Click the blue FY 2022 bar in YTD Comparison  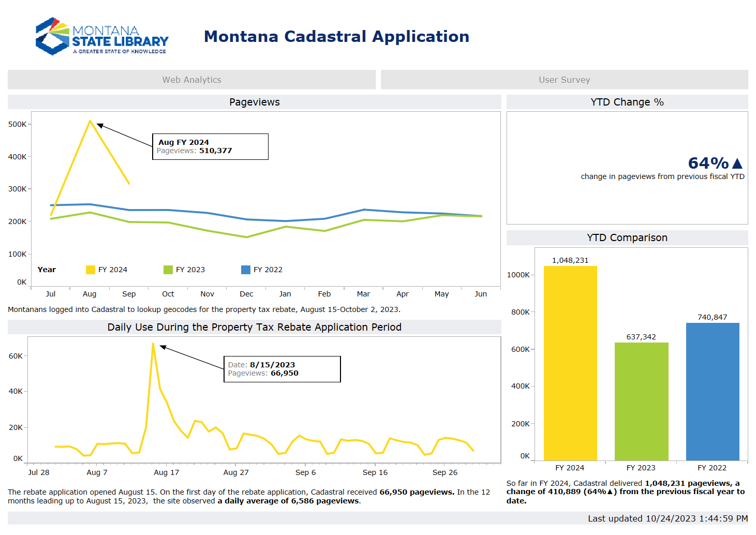point(712,391)
